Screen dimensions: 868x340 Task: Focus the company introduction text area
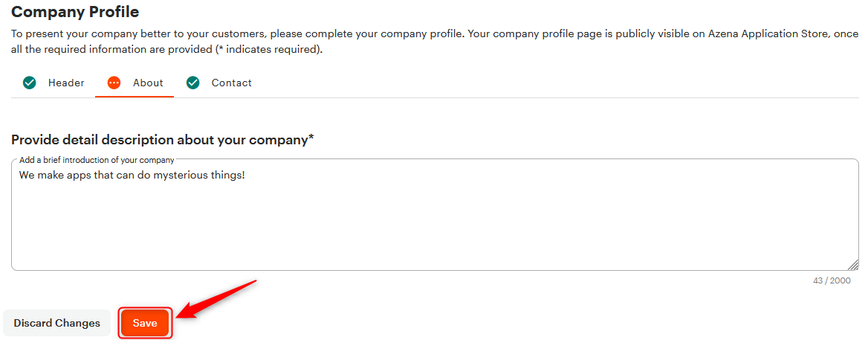click(x=435, y=215)
